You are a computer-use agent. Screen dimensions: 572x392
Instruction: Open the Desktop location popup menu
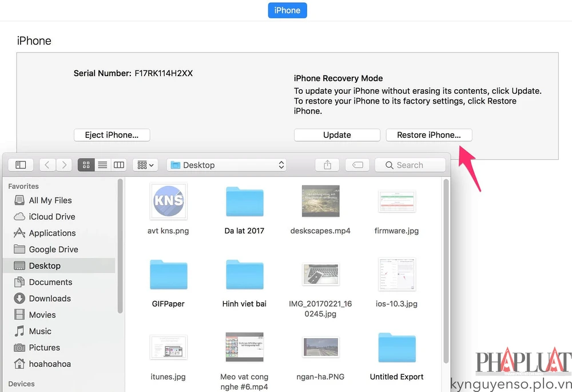(x=227, y=165)
